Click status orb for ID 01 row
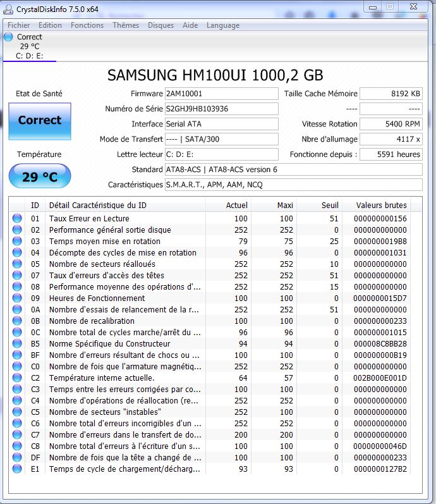Screen dimensions: 436x504 coord(17,218)
